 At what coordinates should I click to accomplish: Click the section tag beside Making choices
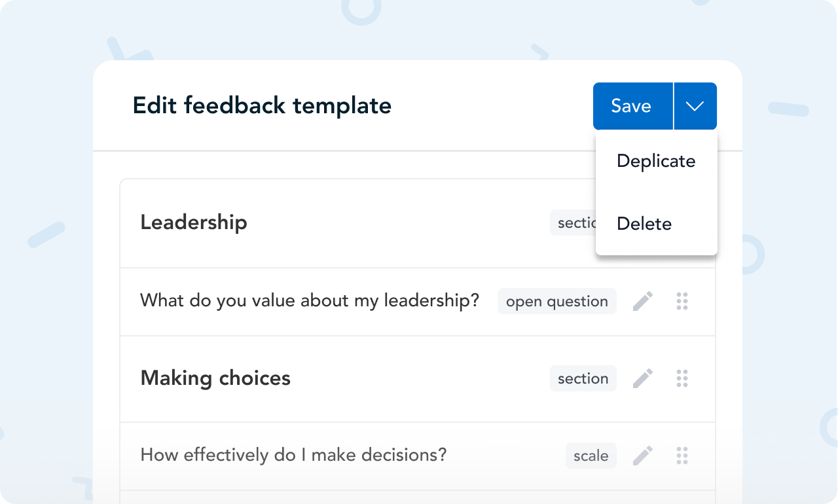tap(583, 378)
